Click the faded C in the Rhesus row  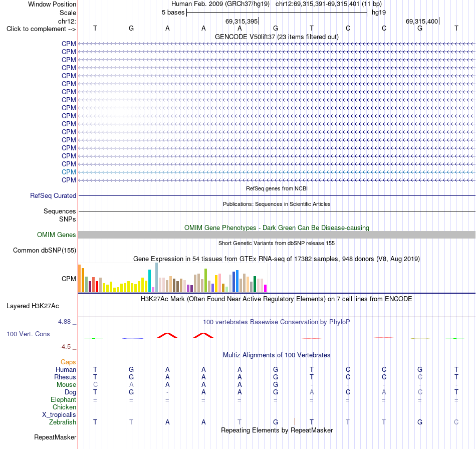[x=420, y=377]
